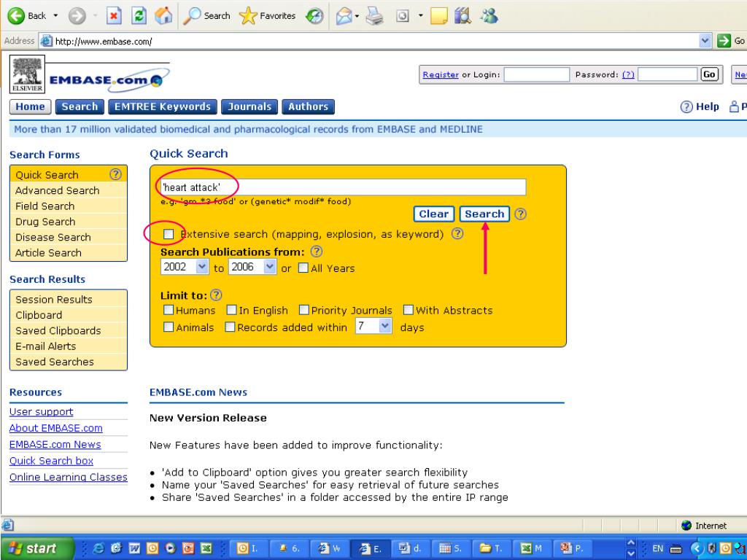Image resolution: width=747 pixels, height=560 pixels.
Task: Open the EMTREE Keywords tab
Action: tap(163, 106)
